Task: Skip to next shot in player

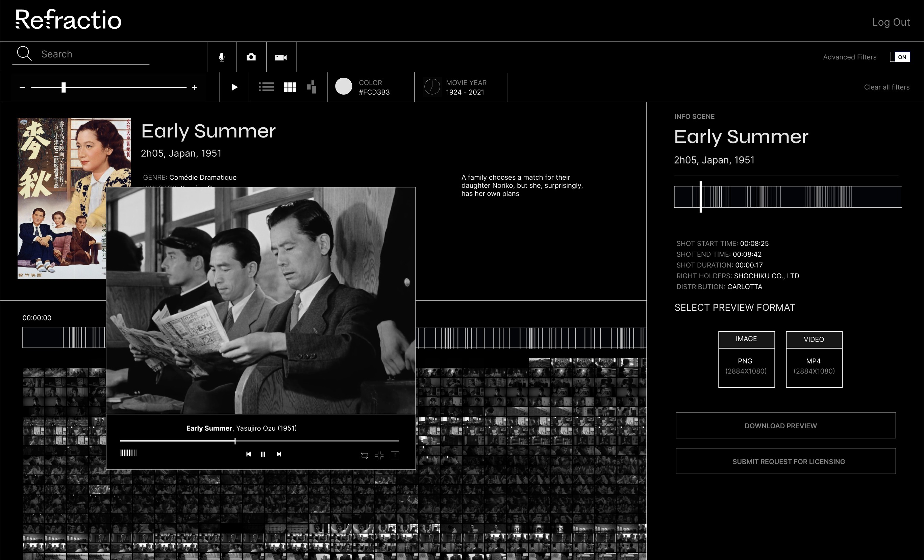Action: (x=279, y=454)
